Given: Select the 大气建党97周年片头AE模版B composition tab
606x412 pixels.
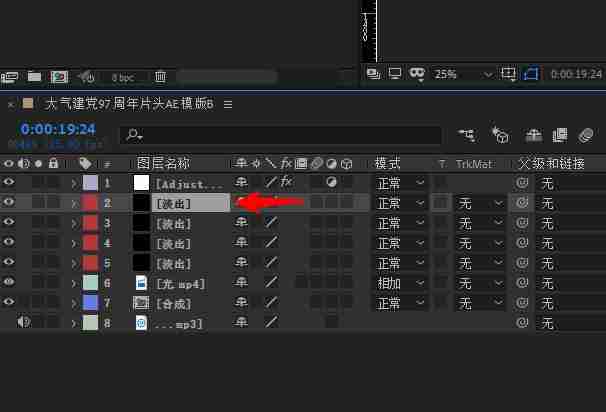Looking at the screenshot, I should click(129, 104).
